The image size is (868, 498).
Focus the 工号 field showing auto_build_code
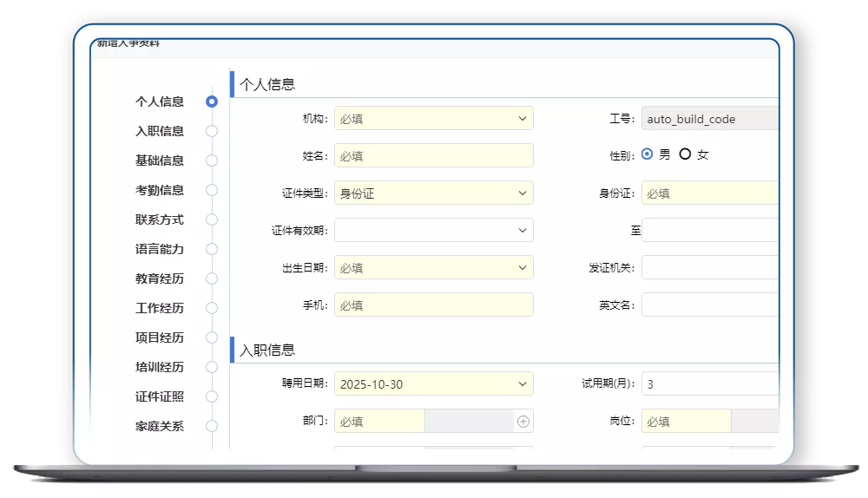tap(710, 118)
